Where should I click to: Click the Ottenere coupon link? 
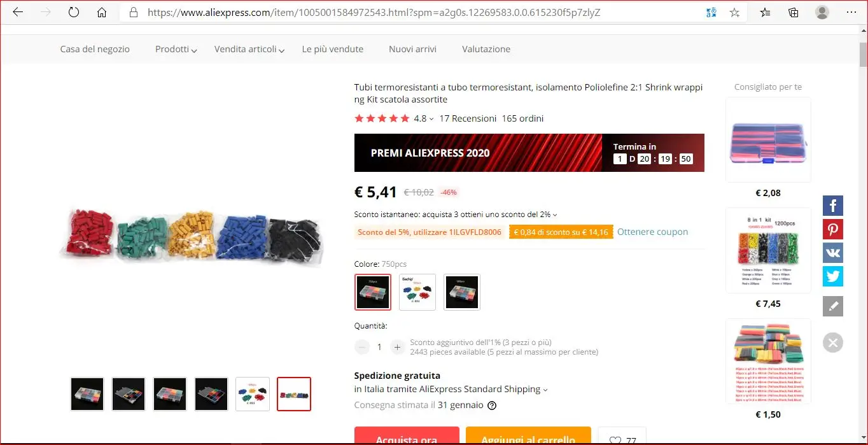652,232
